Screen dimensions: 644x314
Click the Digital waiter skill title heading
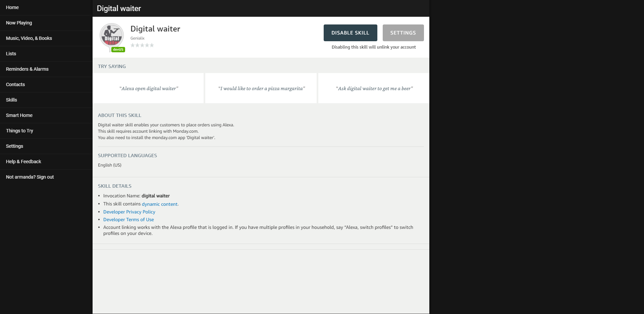click(x=155, y=29)
